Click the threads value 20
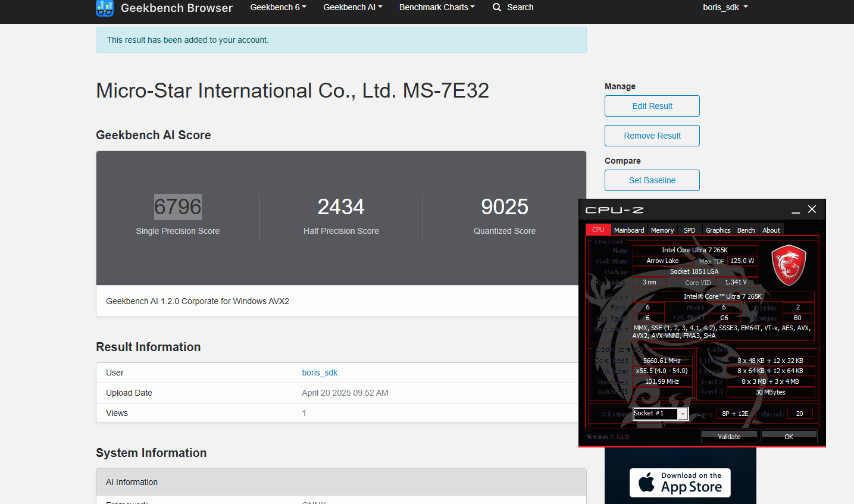 pyautogui.click(x=800, y=414)
